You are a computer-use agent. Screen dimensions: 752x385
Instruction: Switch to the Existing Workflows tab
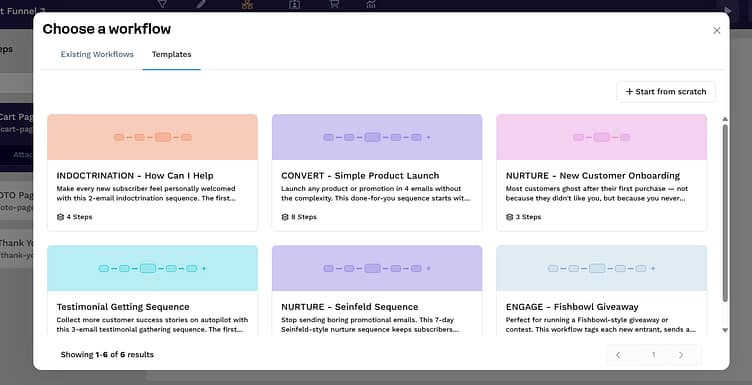[x=97, y=54]
